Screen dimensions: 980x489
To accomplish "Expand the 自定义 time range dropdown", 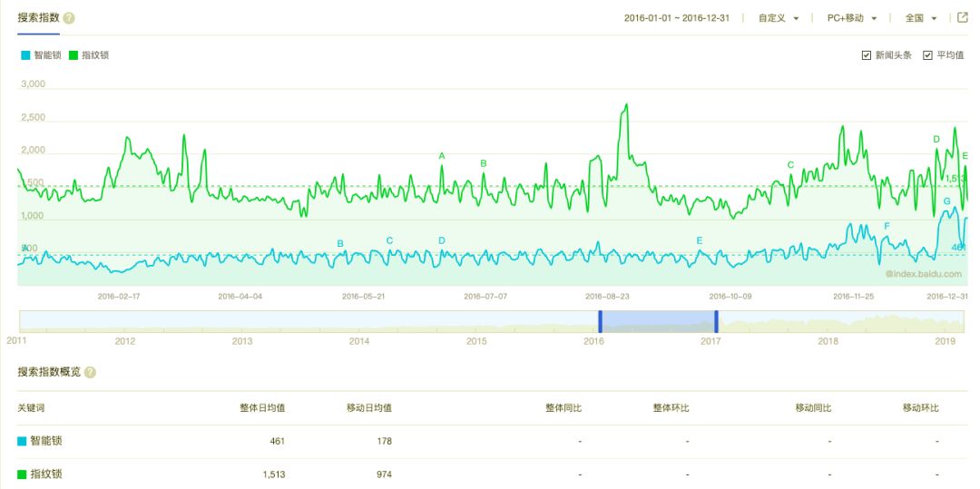I will point(779,18).
